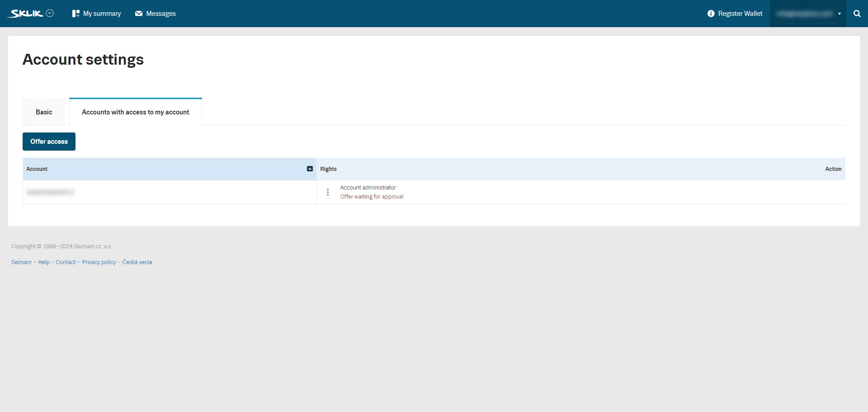Viewport: 868px width, 412px height.
Task: Open the Seznam footer link
Action: tap(21, 262)
